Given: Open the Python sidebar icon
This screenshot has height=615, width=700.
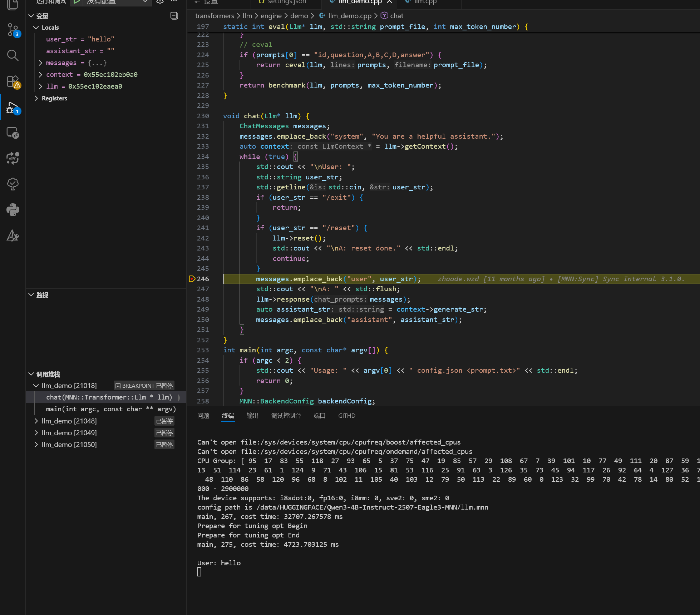Looking at the screenshot, I should click(x=13, y=210).
